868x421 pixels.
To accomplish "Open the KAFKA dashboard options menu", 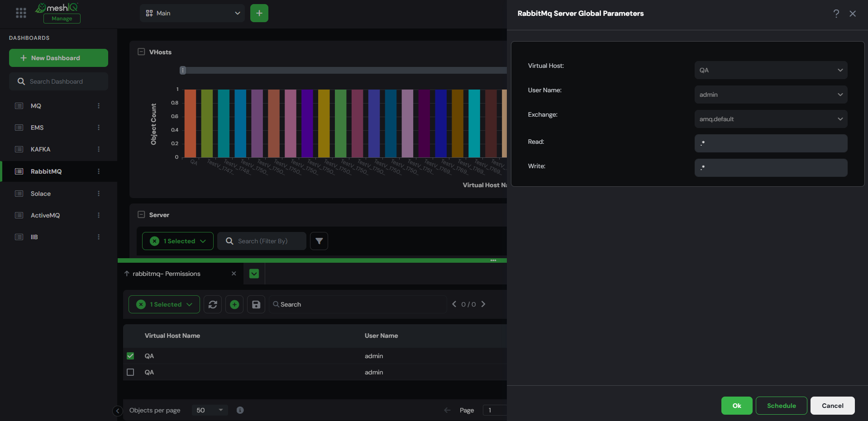I will click(99, 149).
